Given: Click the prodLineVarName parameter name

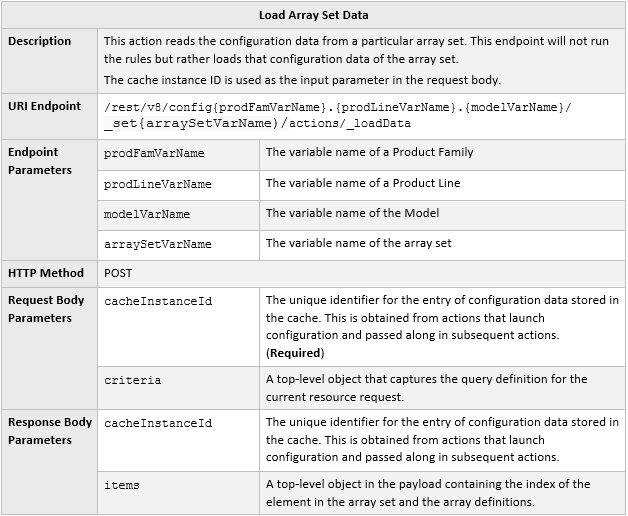Looking at the screenshot, I should point(158,184).
